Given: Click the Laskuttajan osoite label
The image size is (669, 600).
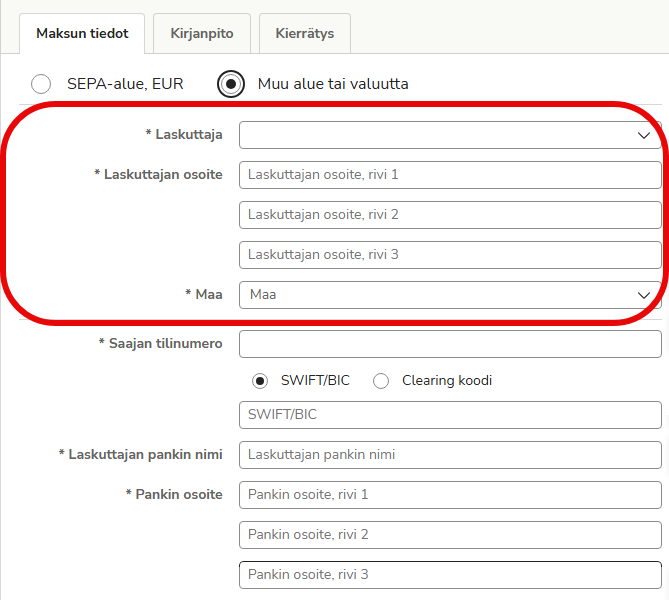Looking at the screenshot, I should [158, 175].
